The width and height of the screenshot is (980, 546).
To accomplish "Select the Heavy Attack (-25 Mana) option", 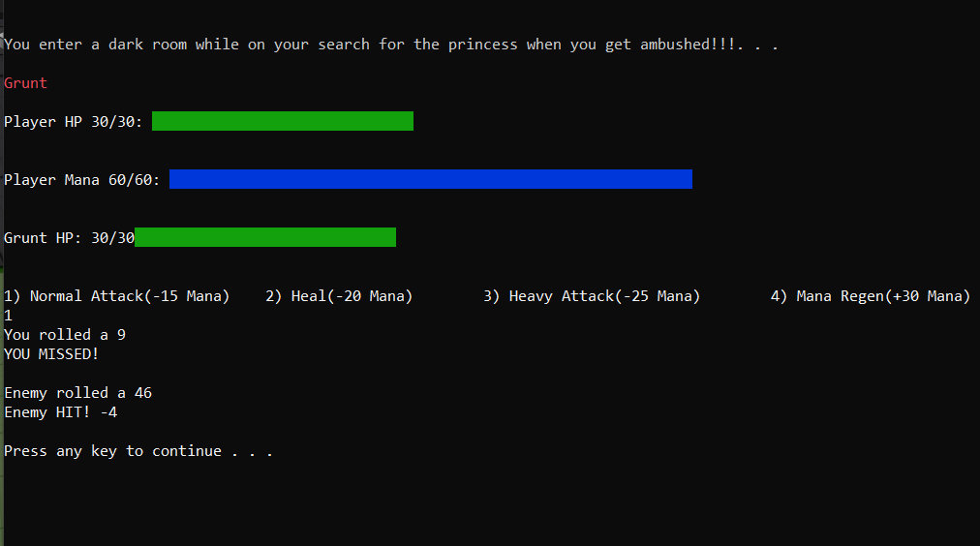I will click(592, 296).
